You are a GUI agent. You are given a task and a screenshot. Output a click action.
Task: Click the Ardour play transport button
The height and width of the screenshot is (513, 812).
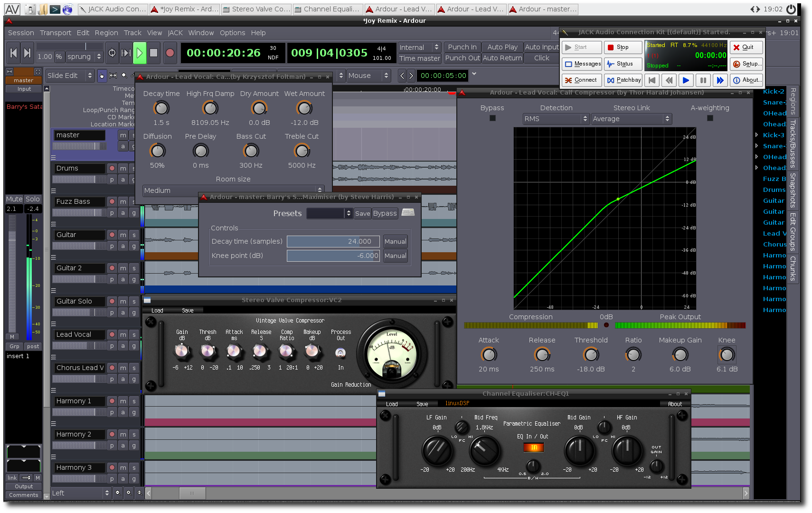[140, 53]
